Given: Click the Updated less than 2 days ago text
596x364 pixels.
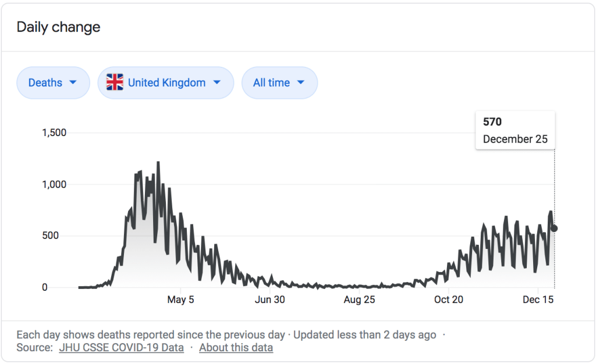Looking at the screenshot, I should (364, 335).
